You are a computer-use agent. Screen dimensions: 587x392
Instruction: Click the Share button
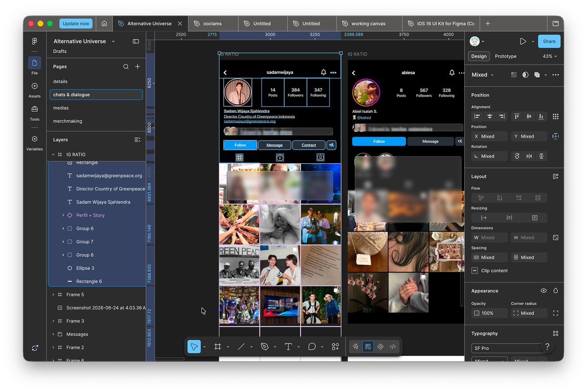pyautogui.click(x=549, y=42)
